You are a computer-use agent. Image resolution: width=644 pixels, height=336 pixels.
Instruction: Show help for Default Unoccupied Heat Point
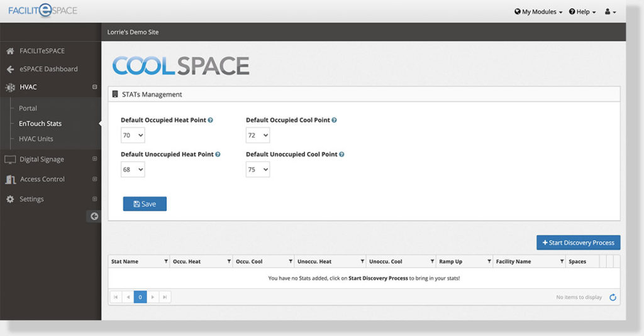point(218,154)
